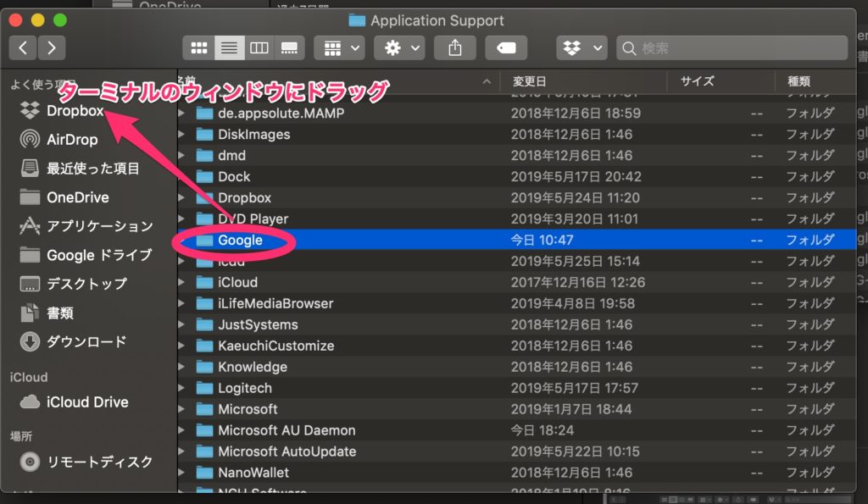868x504 pixels.
Task: Toggle the name column sort direction arrow
Action: point(486,81)
